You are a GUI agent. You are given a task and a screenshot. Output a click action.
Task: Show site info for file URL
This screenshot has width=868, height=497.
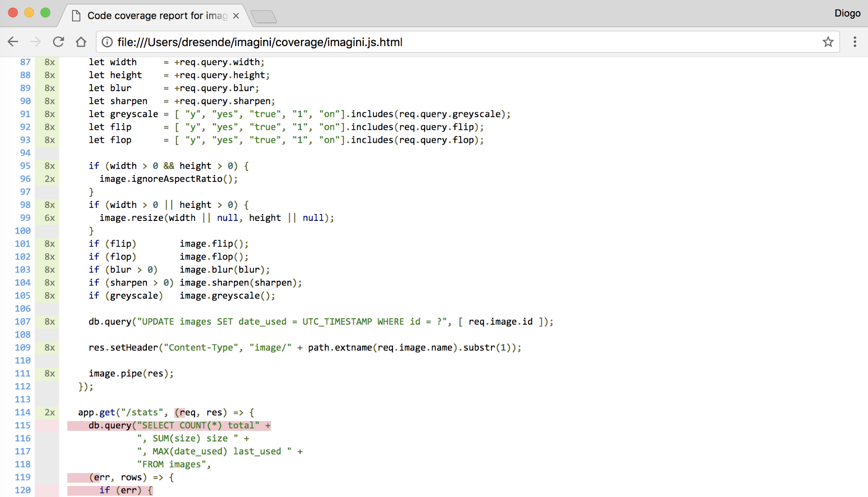(107, 42)
